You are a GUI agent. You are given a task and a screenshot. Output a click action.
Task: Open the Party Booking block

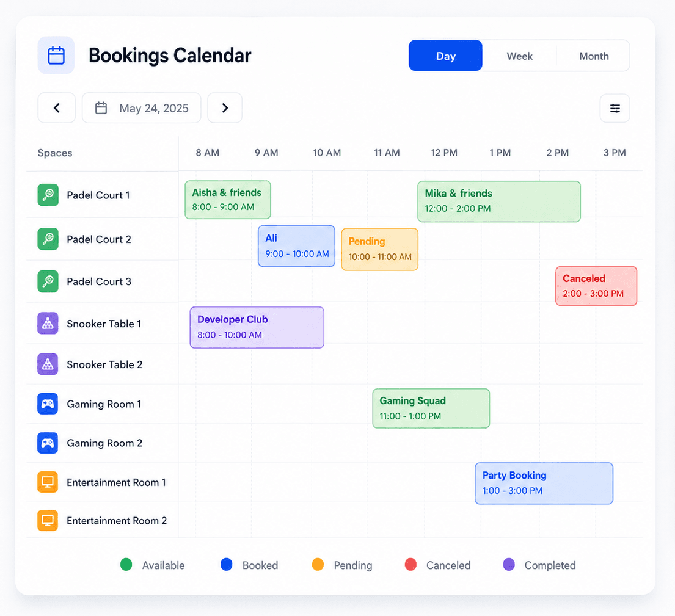tap(544, 484)
